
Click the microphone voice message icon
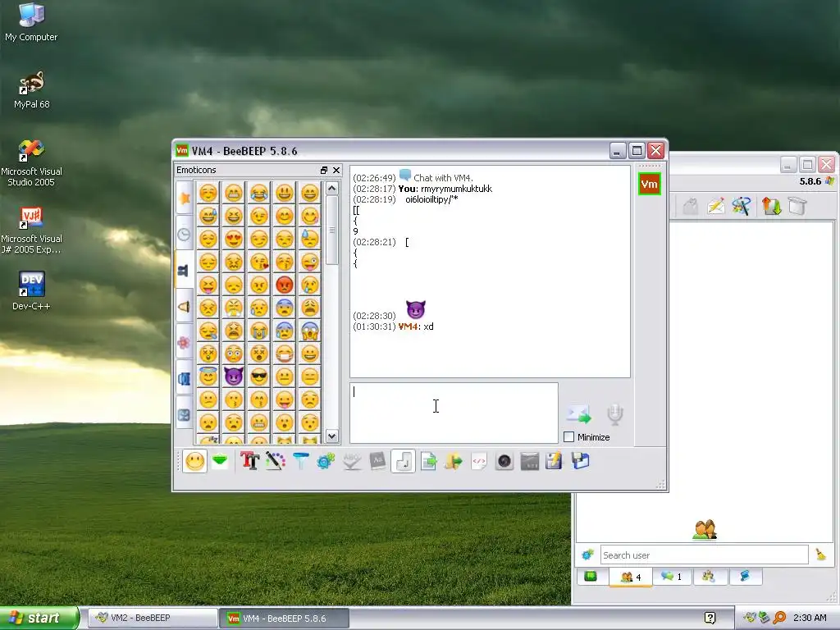pos(615,414)
